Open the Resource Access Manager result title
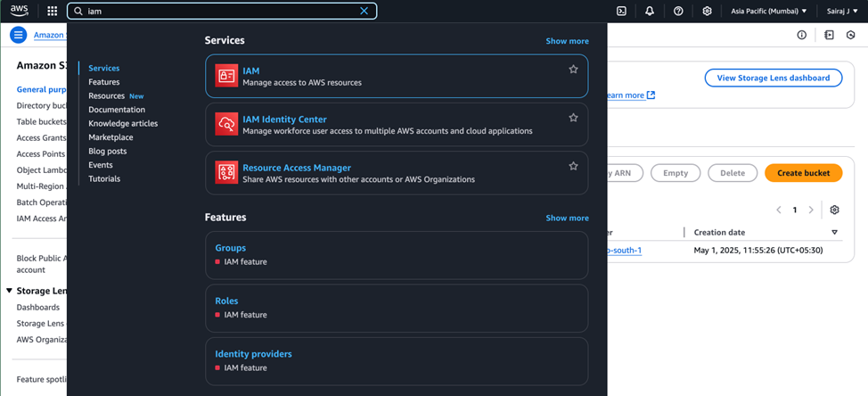The height and width of the screenshot is (396, 868). 297,168
